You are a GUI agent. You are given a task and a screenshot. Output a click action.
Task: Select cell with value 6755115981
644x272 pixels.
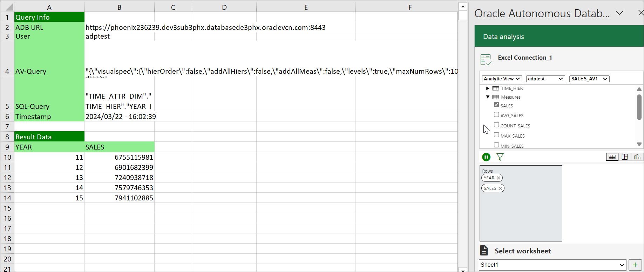[x=119, y=157]
